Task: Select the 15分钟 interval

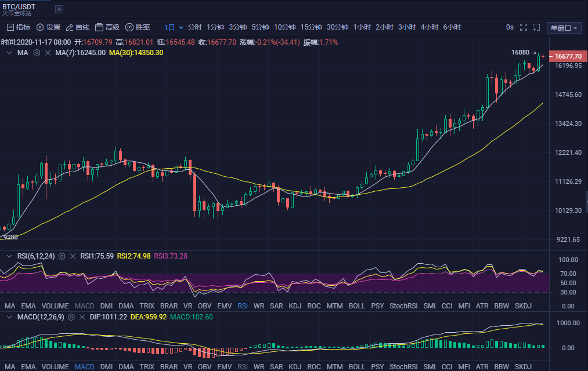Action: point(311,27)
